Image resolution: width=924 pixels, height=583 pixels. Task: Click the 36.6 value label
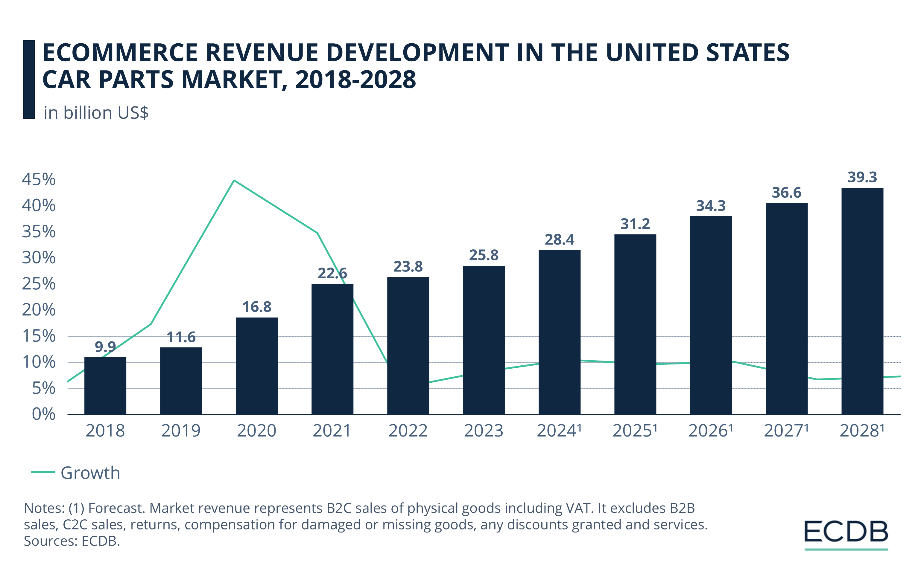787,193
